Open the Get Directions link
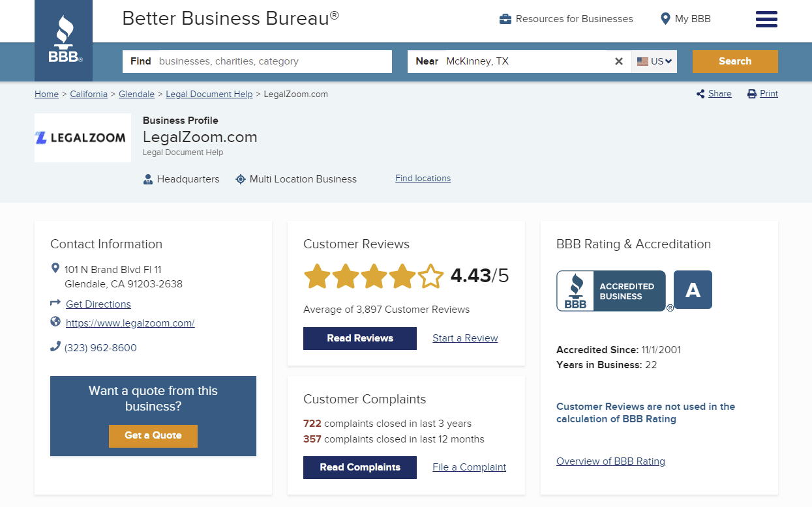Viewport: 812px width, 507px height. point(98,304)
